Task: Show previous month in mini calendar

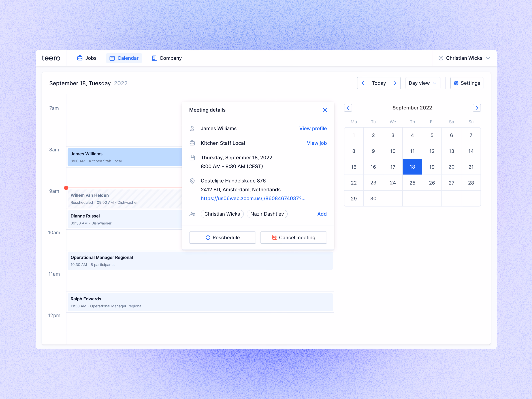Action: click(x=348, y=108)
